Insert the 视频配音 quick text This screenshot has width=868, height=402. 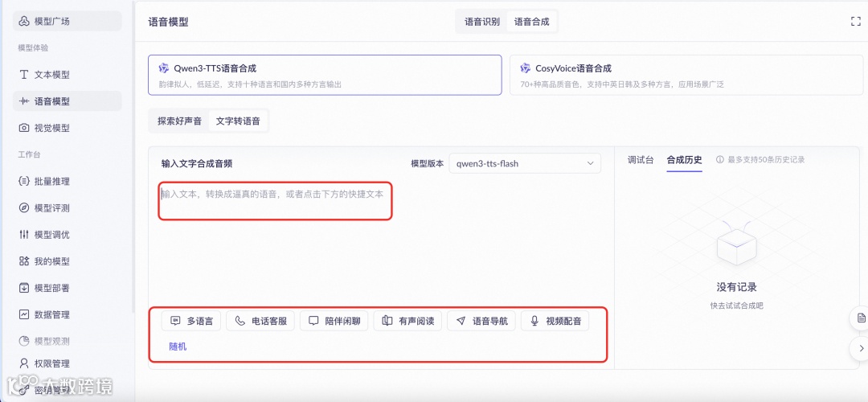pos(555,321)
